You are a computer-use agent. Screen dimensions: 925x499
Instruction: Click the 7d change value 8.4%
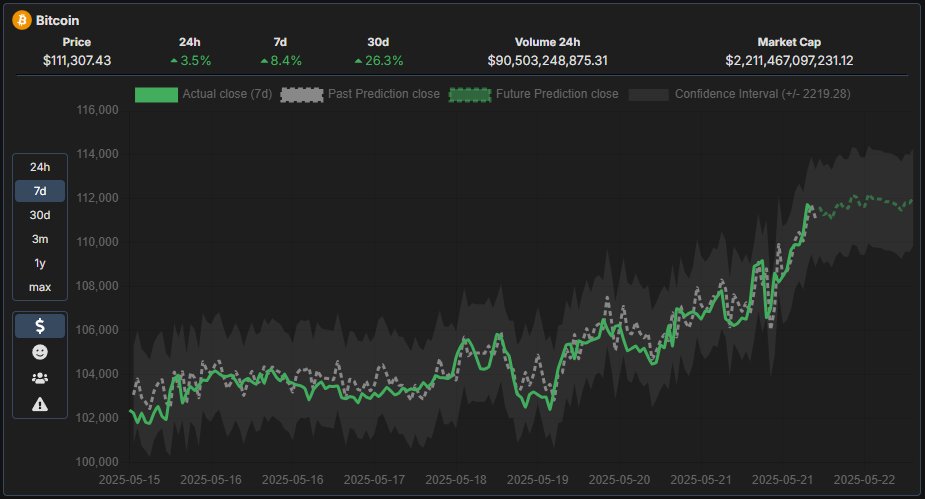286,61
